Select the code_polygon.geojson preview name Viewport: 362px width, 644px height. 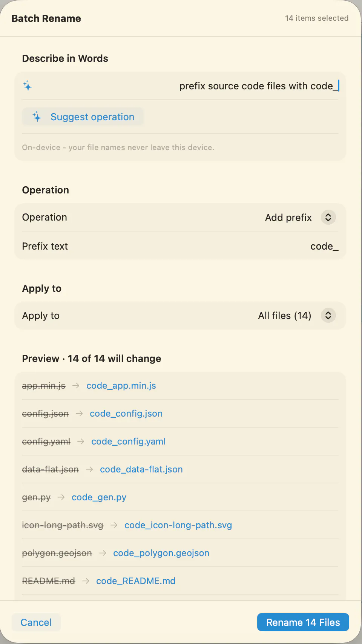coord(161,553)
